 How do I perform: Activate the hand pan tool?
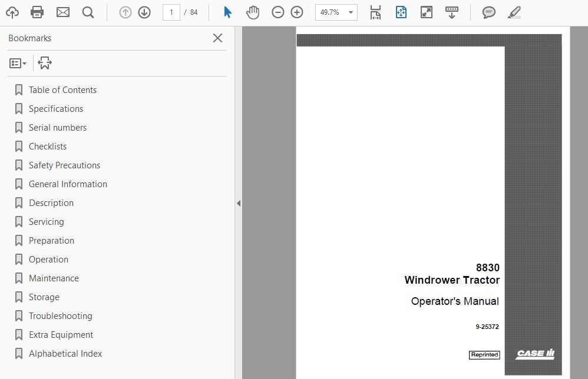(253, 12)
